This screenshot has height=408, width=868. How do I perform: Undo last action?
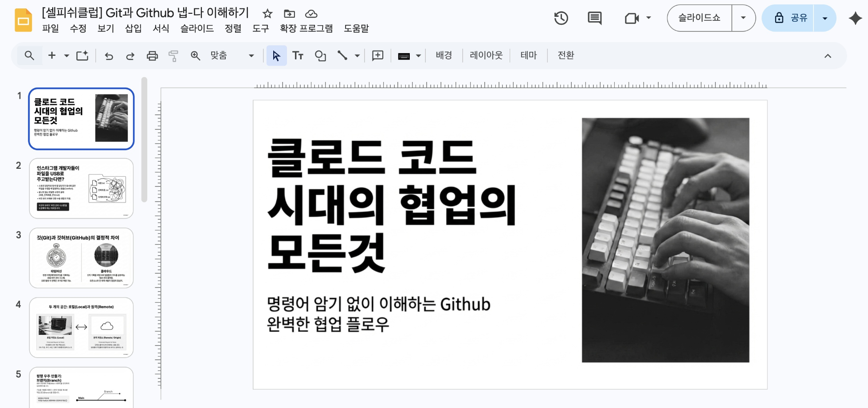coord(109,56)
